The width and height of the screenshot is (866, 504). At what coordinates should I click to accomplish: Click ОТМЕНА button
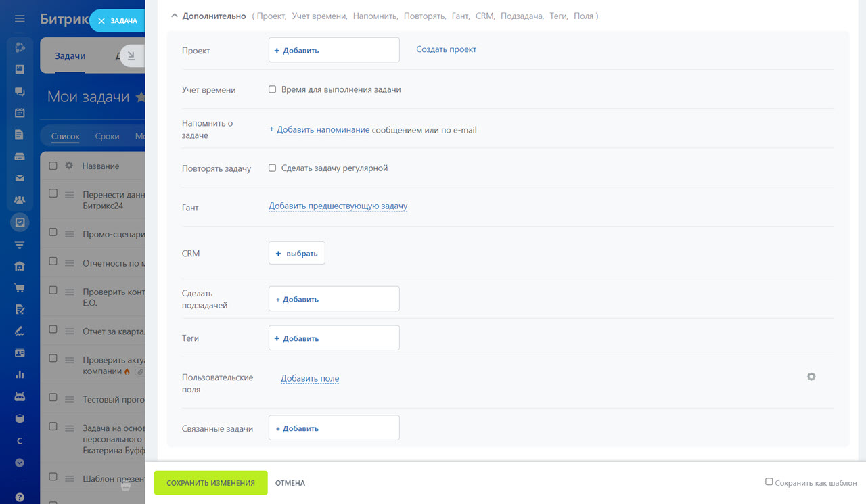pos(290,483)
